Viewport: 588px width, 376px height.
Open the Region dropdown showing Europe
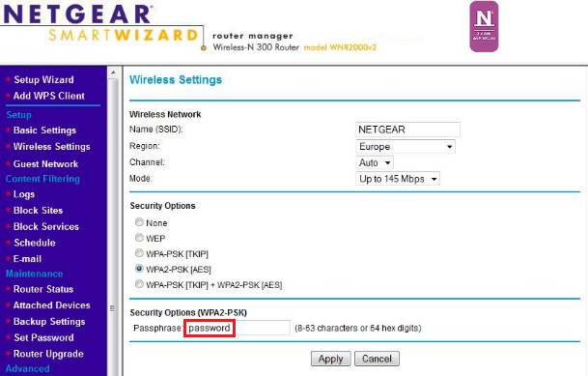tap(406, 146)
